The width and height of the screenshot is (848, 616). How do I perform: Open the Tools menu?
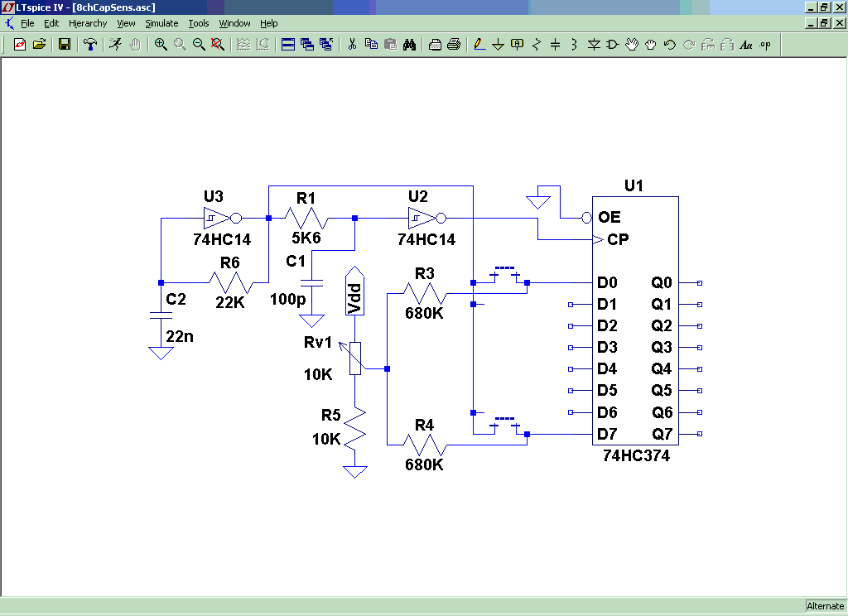(199, 23)
